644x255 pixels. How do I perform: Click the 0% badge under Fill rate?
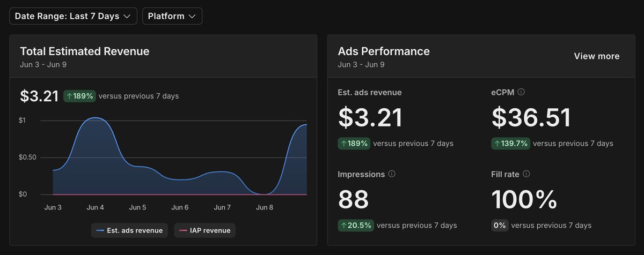(500, 226)
